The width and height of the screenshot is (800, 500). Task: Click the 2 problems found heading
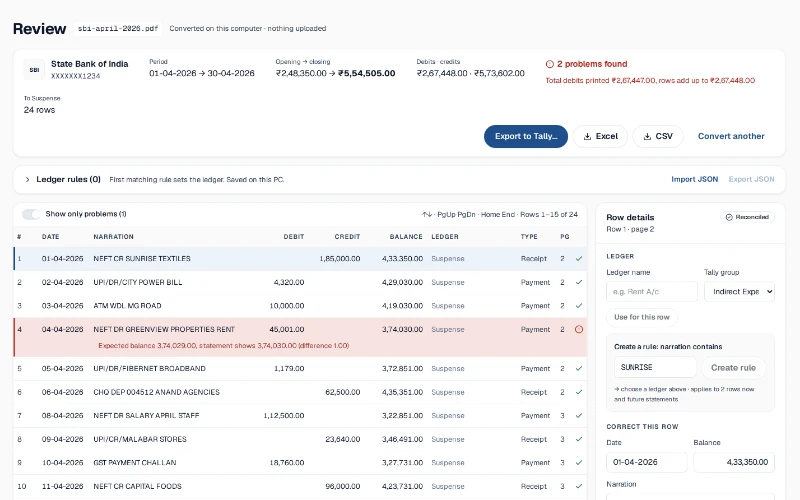[592, 64]
